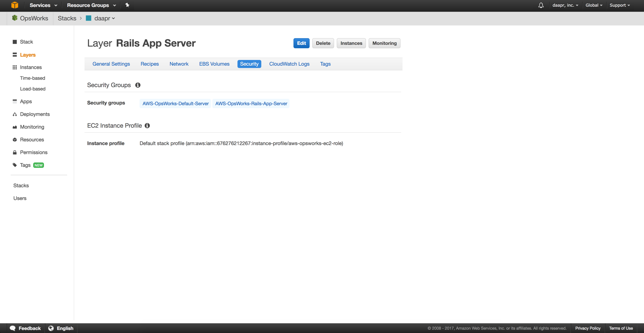The width and height of the screenshot is (644, 333).
Task: Click the instance profile ARN text
Action: click(x=241, y=143)
